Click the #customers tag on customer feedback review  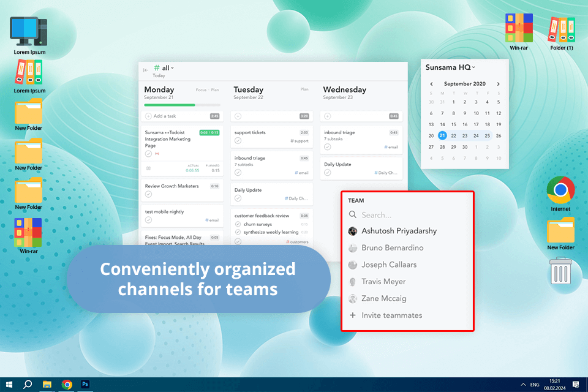tap(297, 242)
